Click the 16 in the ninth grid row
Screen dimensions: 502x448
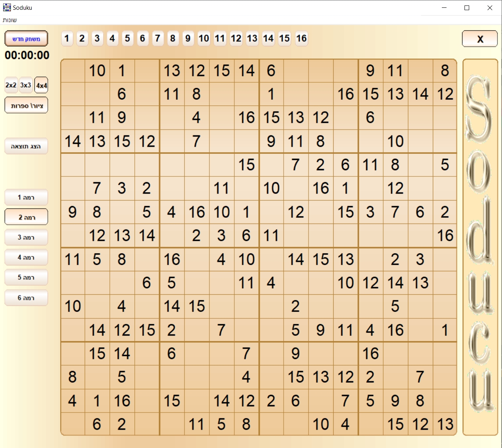point(172,259)
